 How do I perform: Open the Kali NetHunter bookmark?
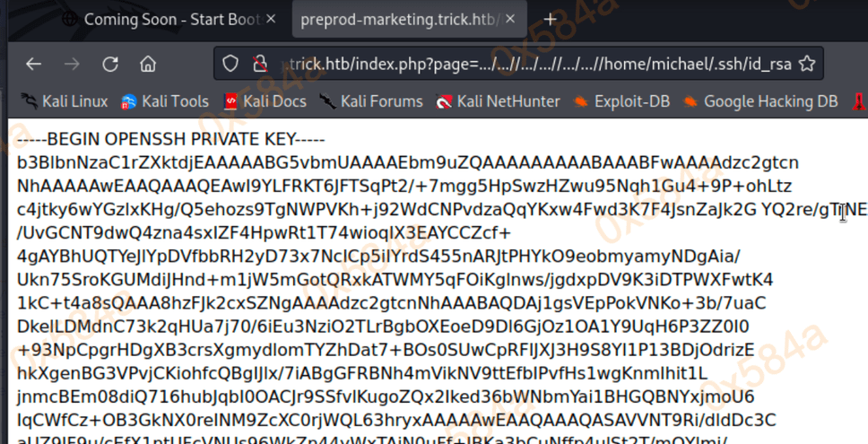tap(498, 101)
